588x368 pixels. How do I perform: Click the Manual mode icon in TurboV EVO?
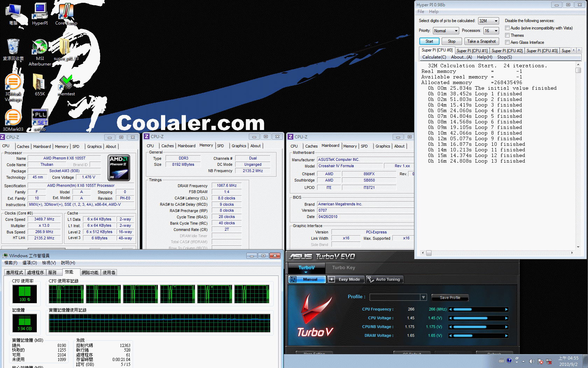tap(293, 279)
